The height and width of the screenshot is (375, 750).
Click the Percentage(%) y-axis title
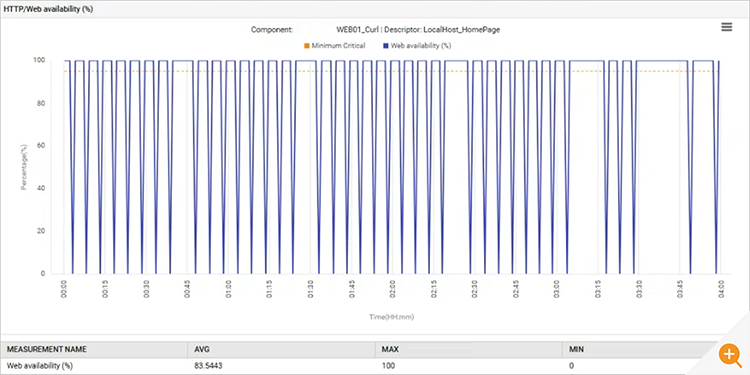23,167
